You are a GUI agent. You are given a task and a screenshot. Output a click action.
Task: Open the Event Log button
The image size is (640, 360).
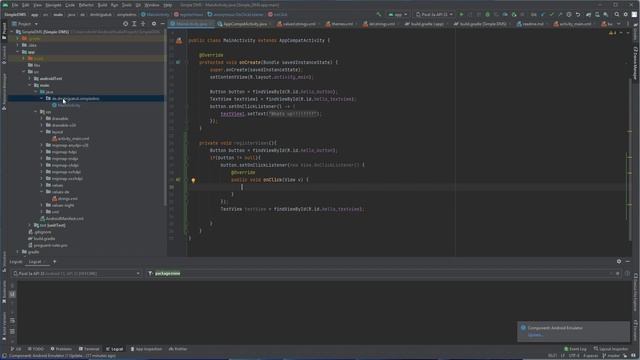575,349
